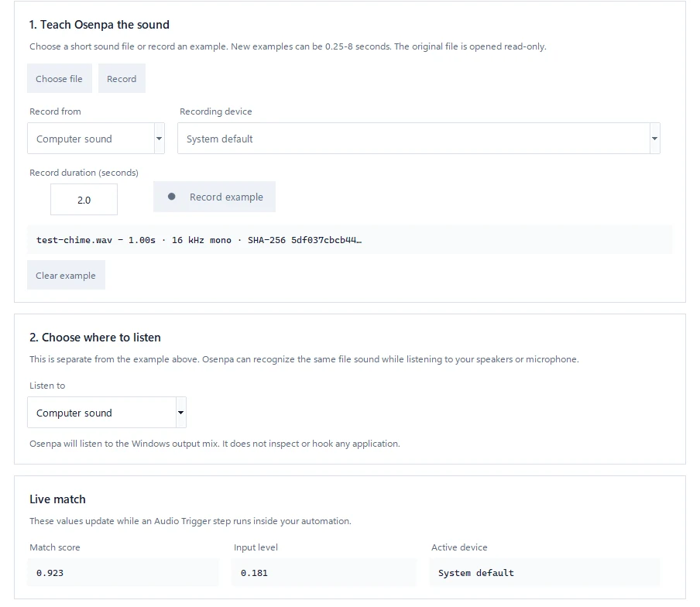Expand the Recording device dropdown arrow
The image size is (700, 607).
[x=654, y=139]
